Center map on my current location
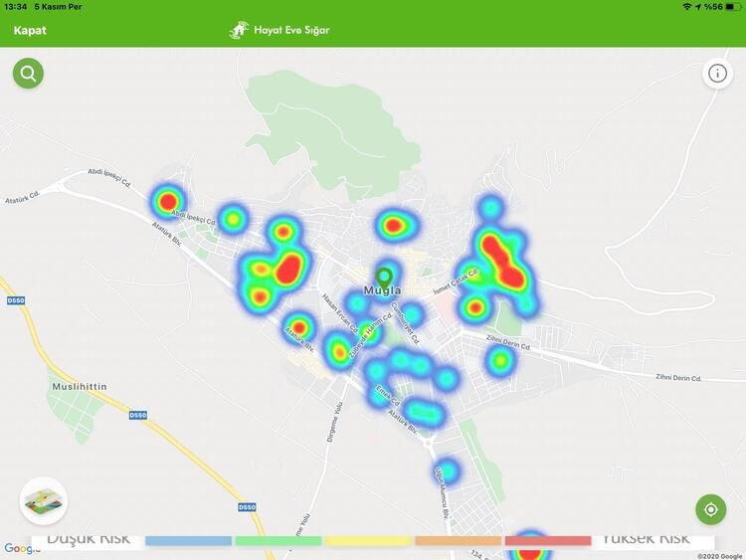The height and width of the screenshot is (560, 746). [x=711, y=509]
